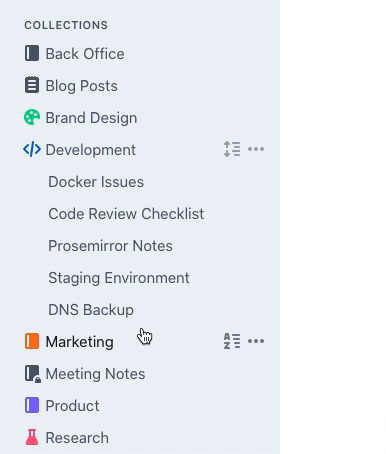Image resolution: width=386 pixels, height=454 pixels.
Task: Open the three-dot menu for Marketing
Action: 256,341
